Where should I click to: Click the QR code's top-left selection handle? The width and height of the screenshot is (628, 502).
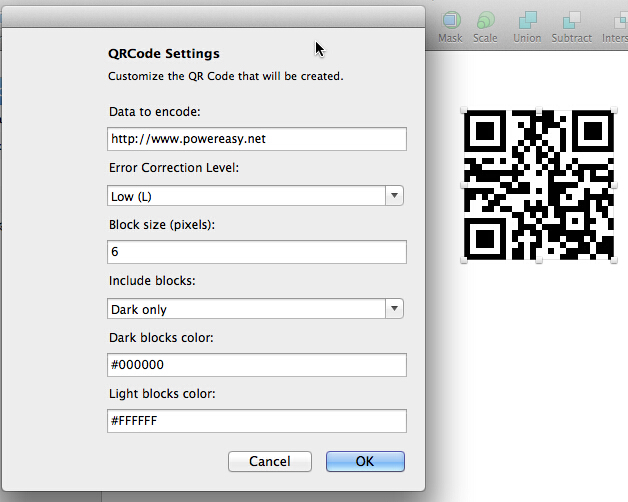pyautogui.click(x=464, y=110)
